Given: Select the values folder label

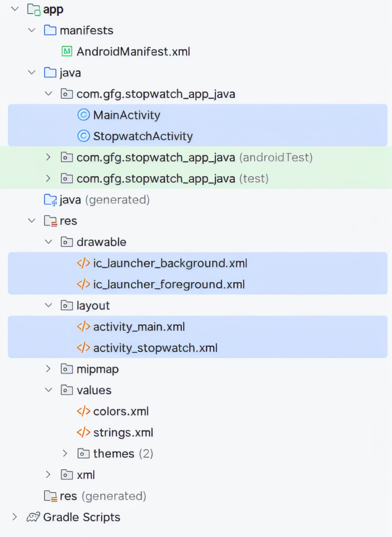Looking at the screenshot, I should tap(94, 390).
